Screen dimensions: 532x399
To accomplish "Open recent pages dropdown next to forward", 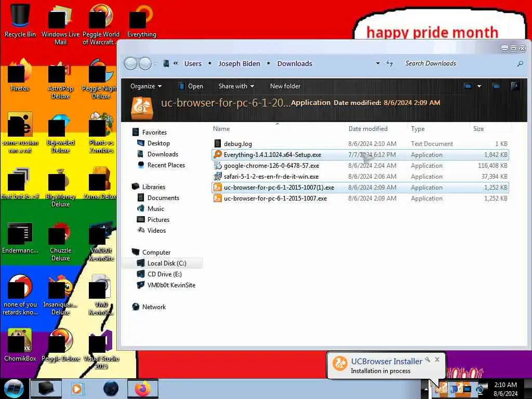I will (x=155, y=63).
